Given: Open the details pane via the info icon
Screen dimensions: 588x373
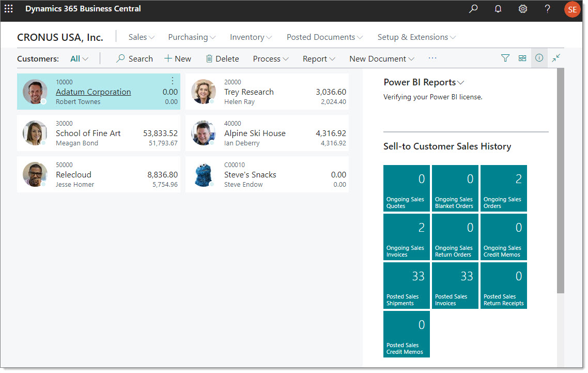Looking at the screenshot, I should pyautogui.click(x=539, y=58).
